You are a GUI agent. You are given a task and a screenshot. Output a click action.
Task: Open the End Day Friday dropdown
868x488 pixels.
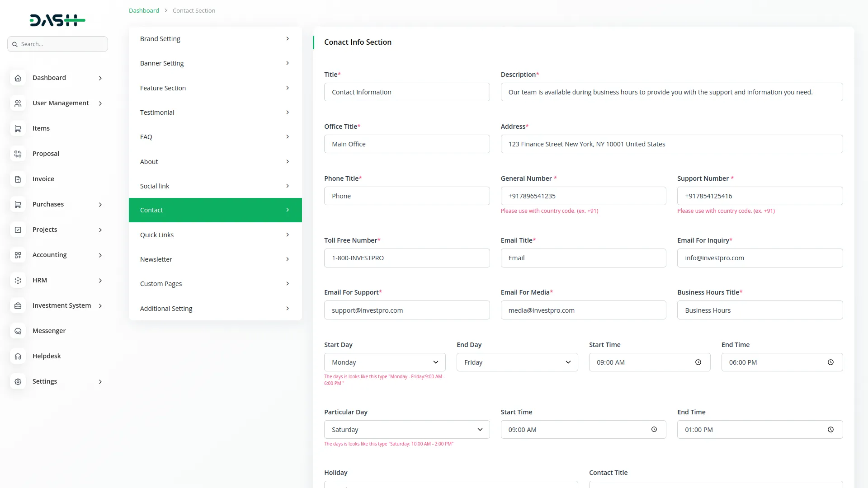pyautogui.click(x=517, y=362)
